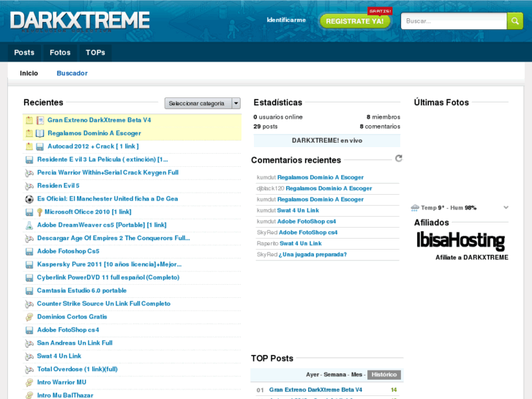The height and width of the screenshot is (399, 532).
Task: Switch TOP Posts to Ayer
Action: 312,375
